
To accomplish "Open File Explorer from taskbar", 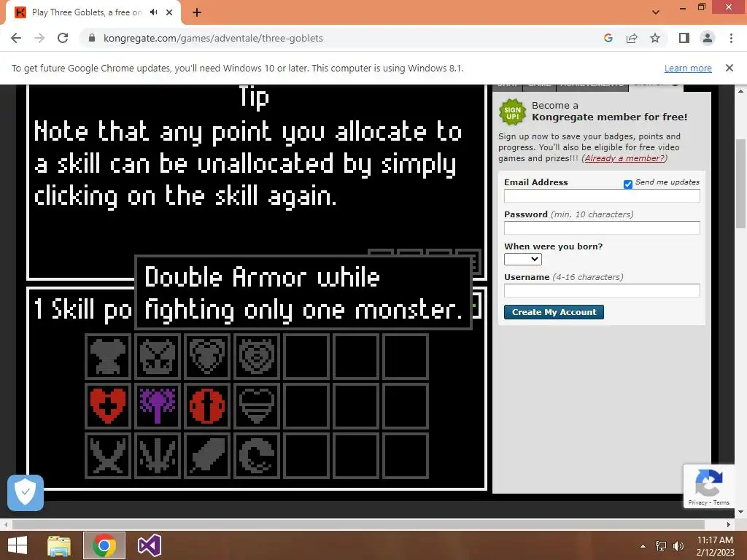I will tap(59, 545).
